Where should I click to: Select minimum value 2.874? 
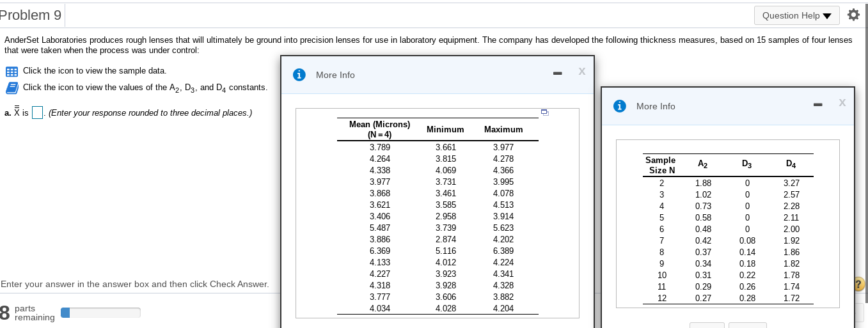tap(446, 239)
